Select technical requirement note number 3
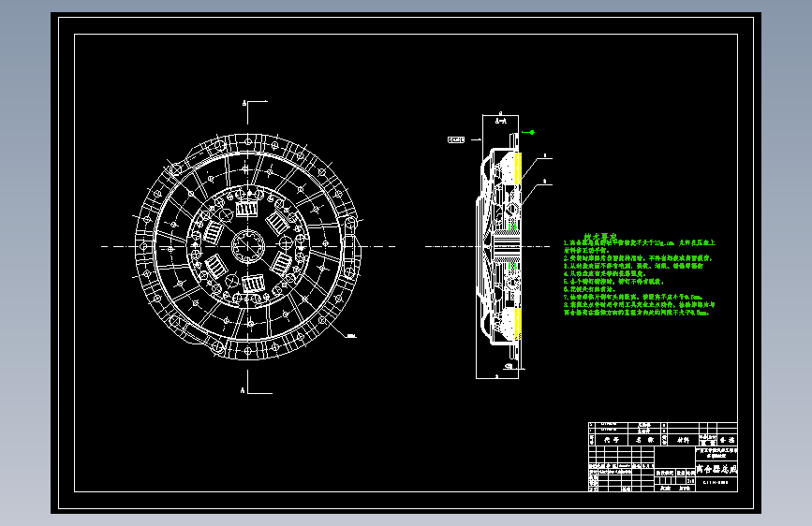The image size is (812, 526). [633, 266]
